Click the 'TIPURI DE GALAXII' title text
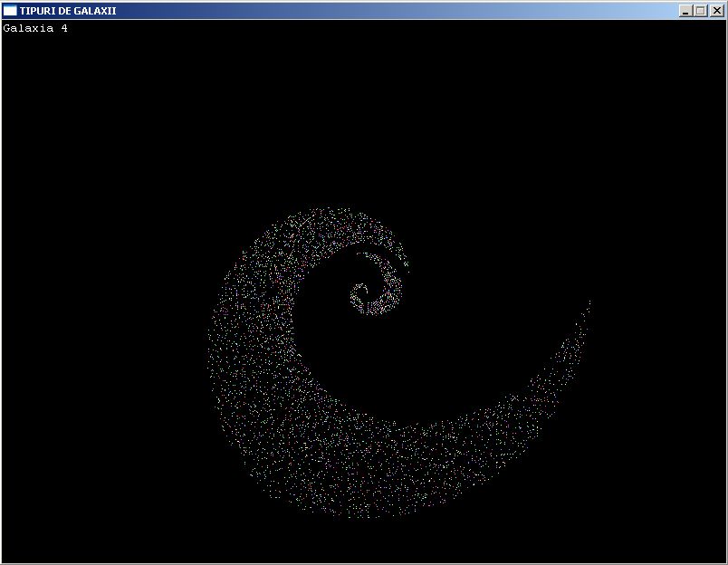728x565 pixels. [x=68, y=11]
